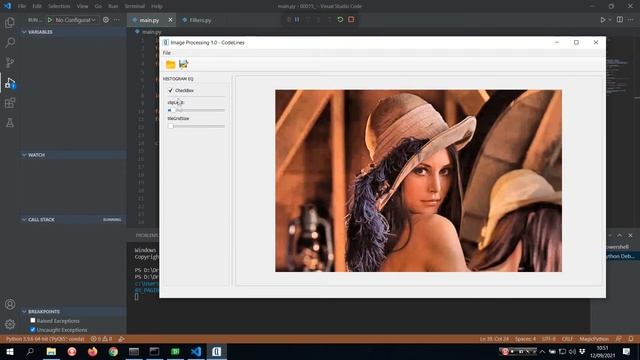Image resolution: width=640 pixels, height=360 pixels.
Task: Open the debug panel more actions ellipsis
Action: [117, 20]
